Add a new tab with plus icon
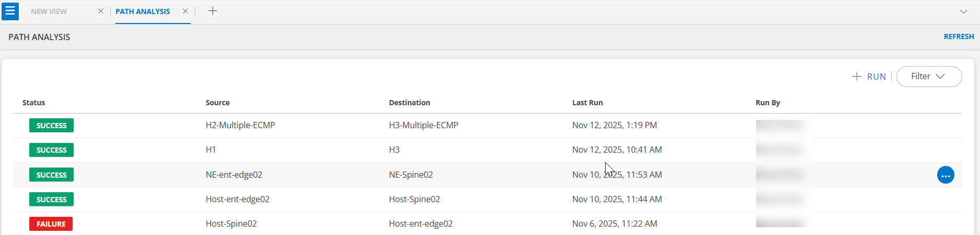Viewport: 980px width, 235px height. (x=212, y=11)
